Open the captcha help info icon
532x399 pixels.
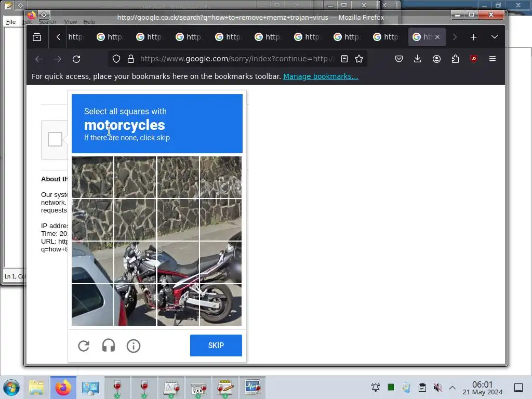tap(134, 345)
